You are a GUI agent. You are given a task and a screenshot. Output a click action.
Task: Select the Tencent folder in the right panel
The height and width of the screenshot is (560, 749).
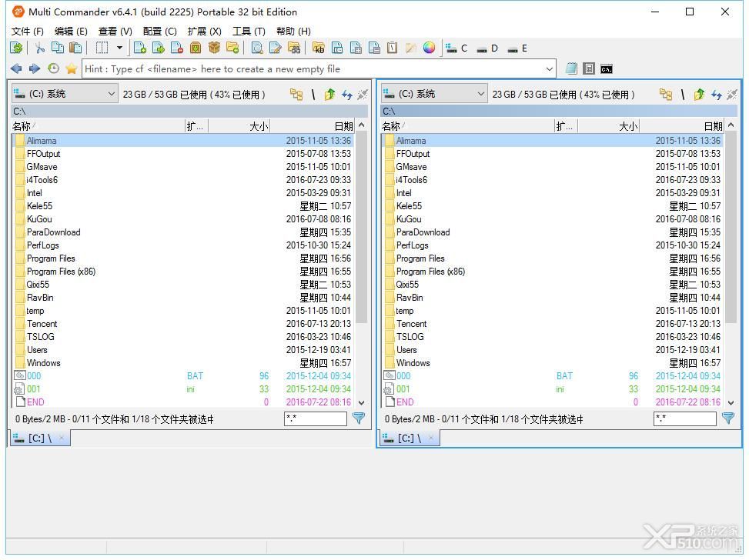coord(553,324)
